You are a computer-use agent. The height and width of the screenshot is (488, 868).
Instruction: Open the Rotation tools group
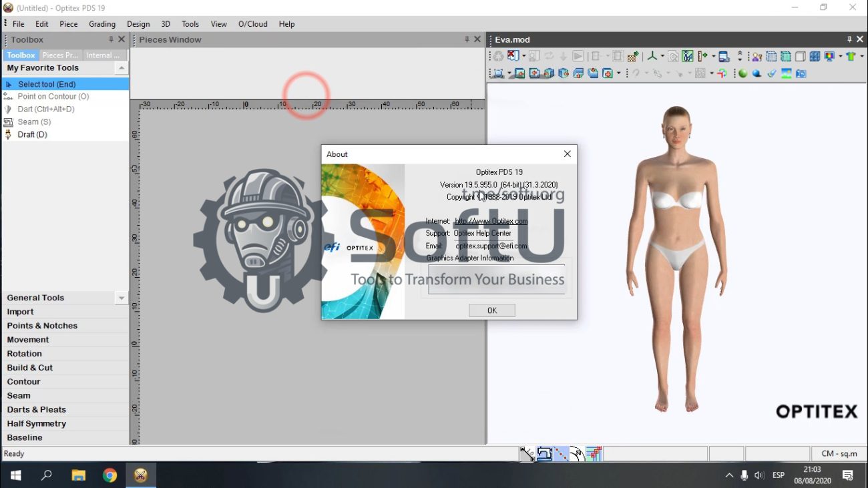[x=65, y=354]
